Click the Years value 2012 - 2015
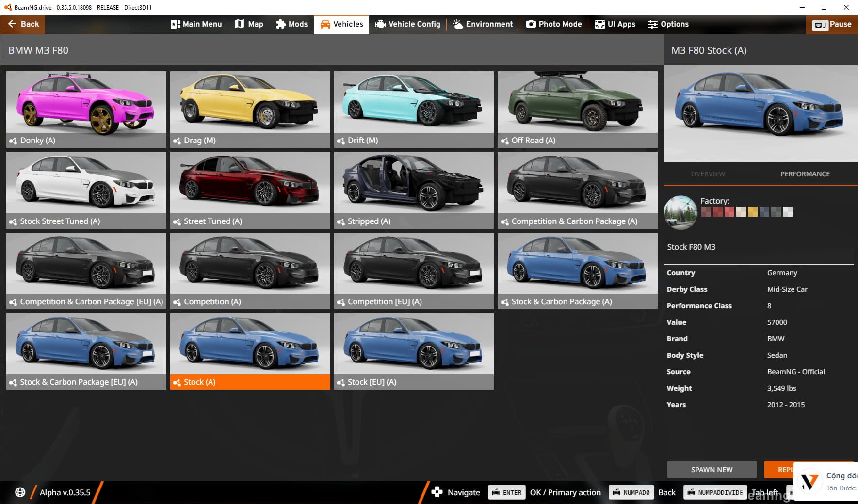 tap(786, 405)
